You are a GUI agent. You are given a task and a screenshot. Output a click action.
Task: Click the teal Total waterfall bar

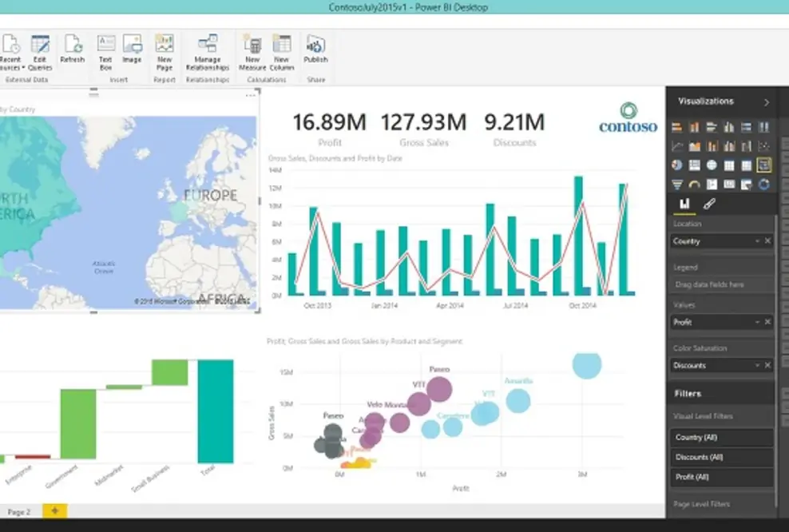[x=216, y=411]
